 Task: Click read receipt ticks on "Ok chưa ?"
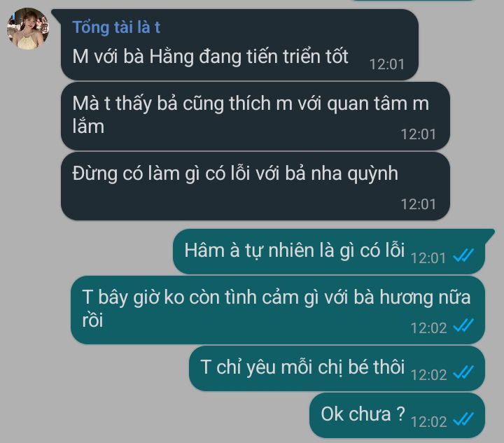(x=463, y=419)
